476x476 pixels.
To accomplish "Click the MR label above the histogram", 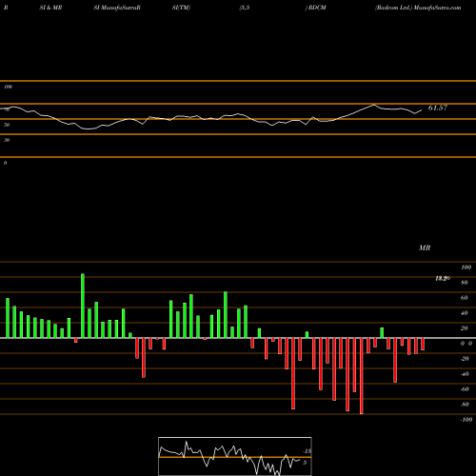I will (x=425, y=248).
